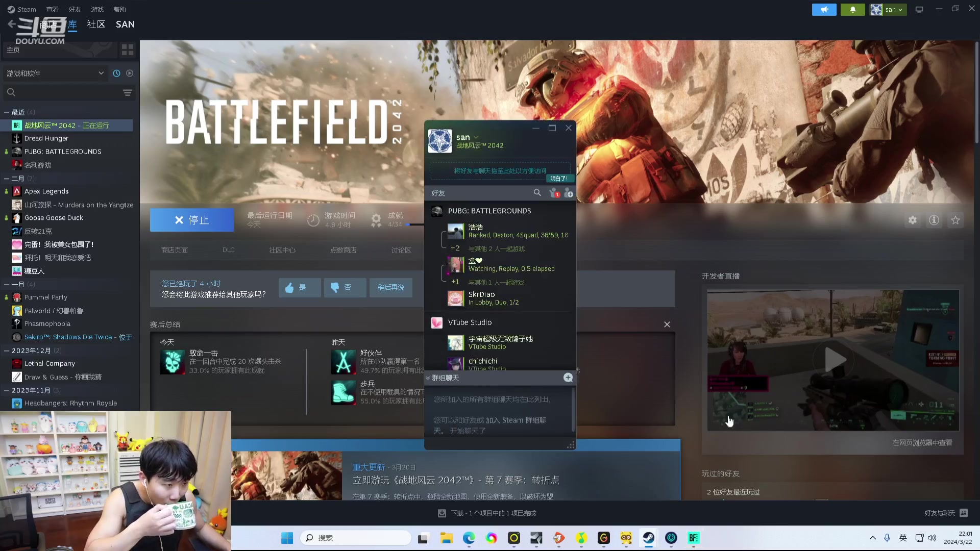Create new group chat plus icon
Screen dimensions: 980x551
click(x=568, y=378)
